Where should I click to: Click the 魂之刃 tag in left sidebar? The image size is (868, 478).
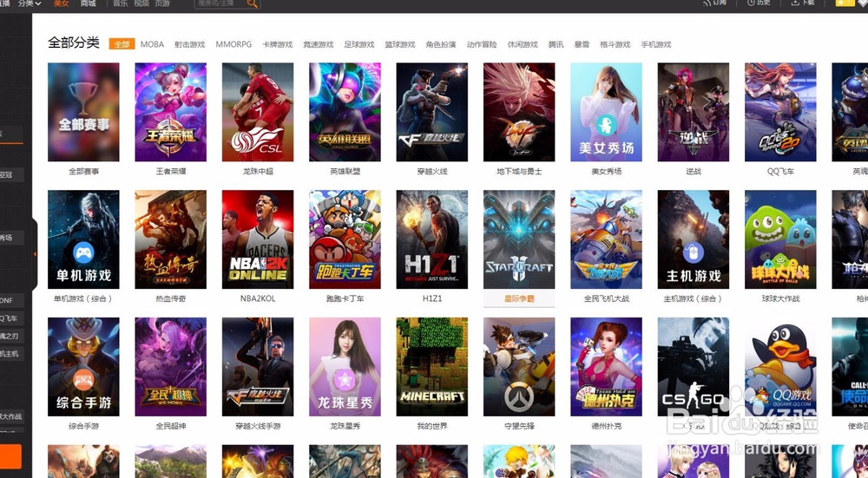10,336
